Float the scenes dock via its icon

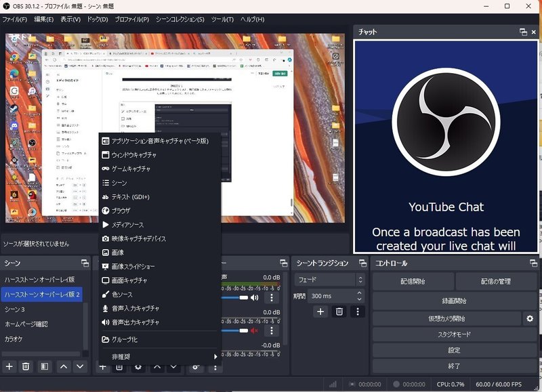point(85,263)
